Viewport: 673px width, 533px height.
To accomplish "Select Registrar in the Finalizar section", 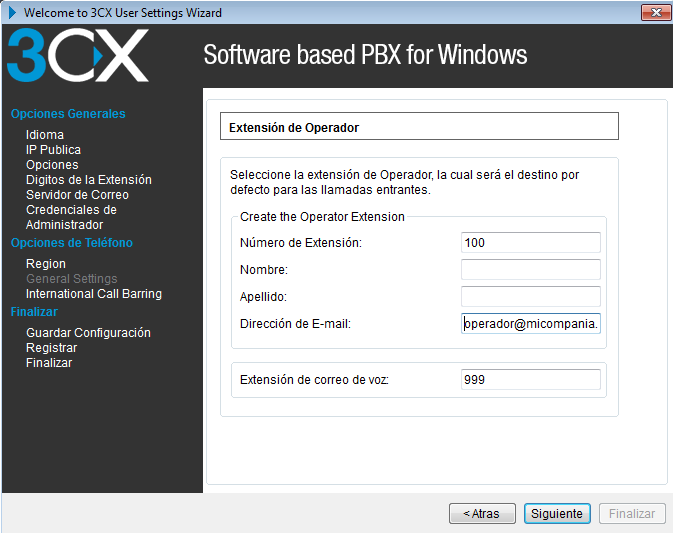I will [x=51, y=348].
